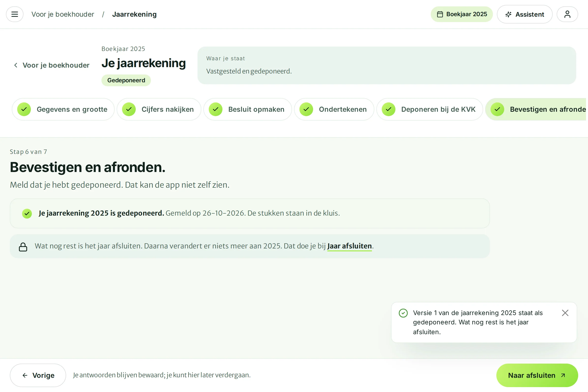This screenshot has width=588, height=392.
Task: Click the 'Bevestigen en afronden.' heading
Action: click(x=87, y=167)
